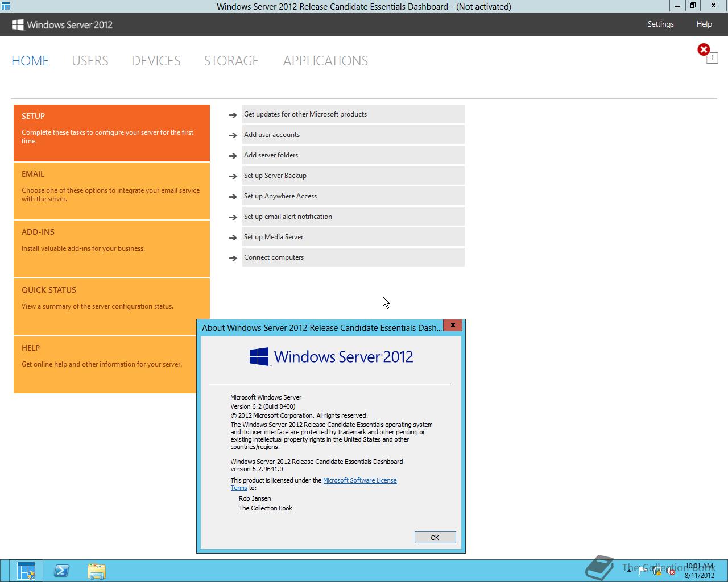Open the critical alerts viewer icon

[704, 50]
